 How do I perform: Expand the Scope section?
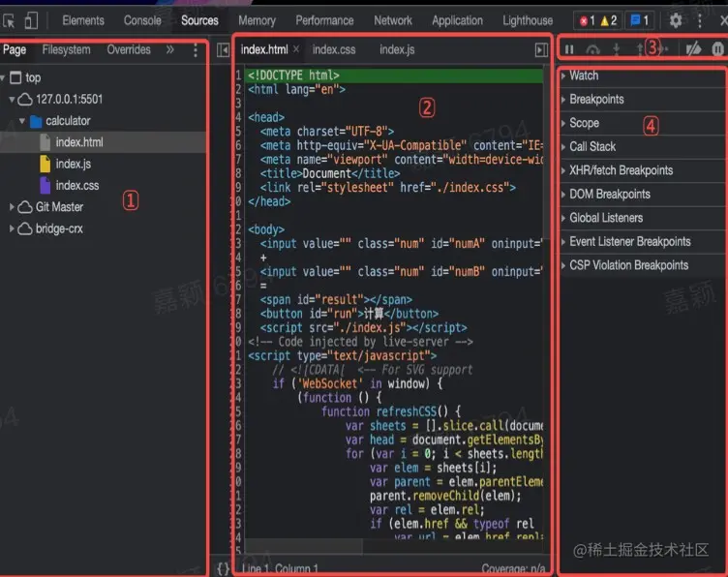[x=643, y=123]
